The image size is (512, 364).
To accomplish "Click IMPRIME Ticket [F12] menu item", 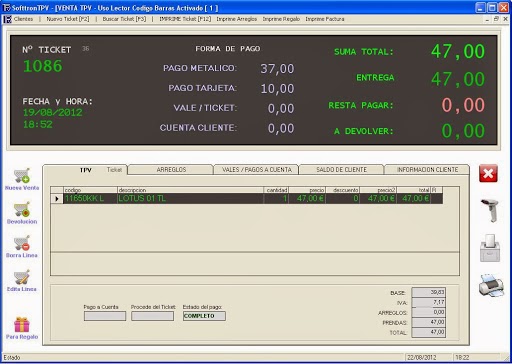I will [x=185, y=19].
